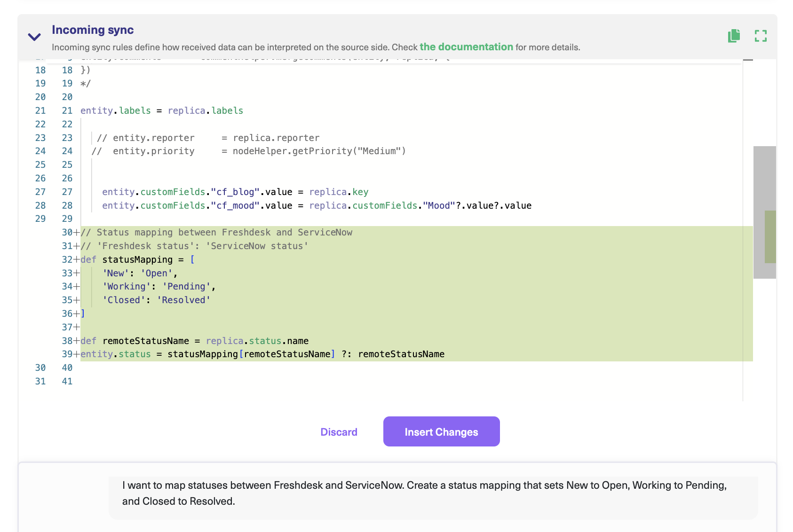The height and width of the screenshot is (532, 793).
Task: Click the cf_blog custom field line
Action: point(235,192)
